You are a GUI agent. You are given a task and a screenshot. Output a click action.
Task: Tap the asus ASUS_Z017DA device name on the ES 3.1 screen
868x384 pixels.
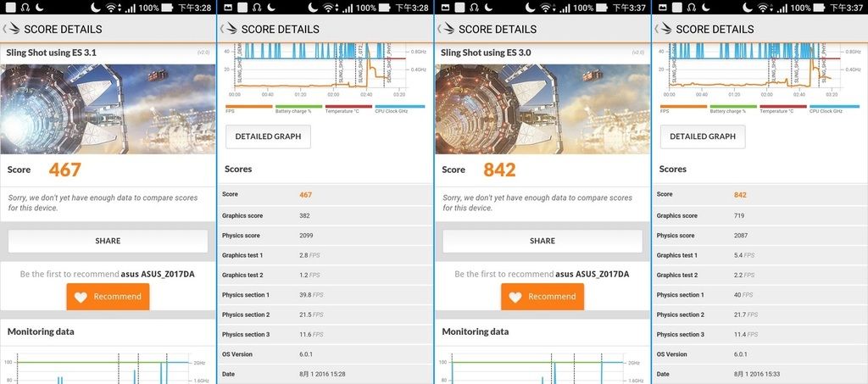click(158, 274)
